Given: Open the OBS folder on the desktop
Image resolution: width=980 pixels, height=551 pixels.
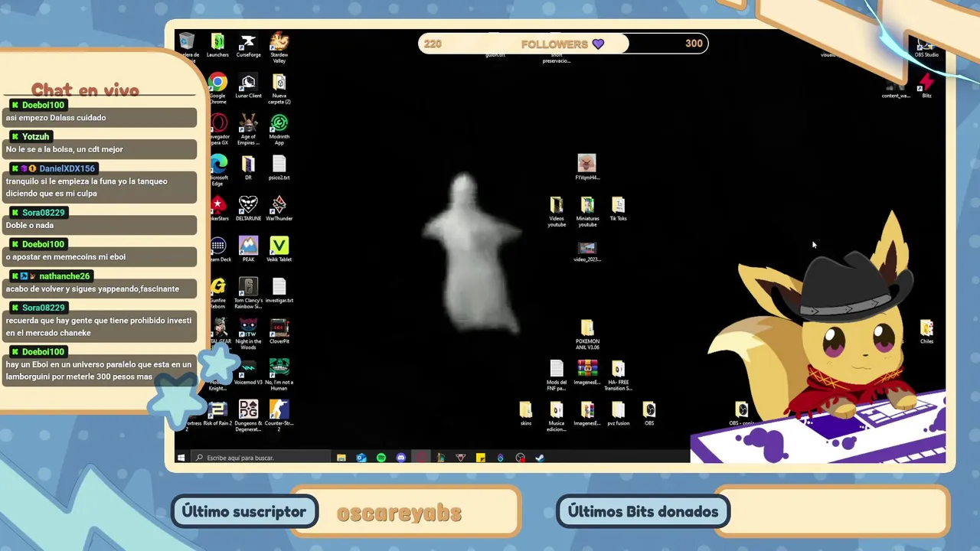Looking at the screenshot, I should 649,414.
